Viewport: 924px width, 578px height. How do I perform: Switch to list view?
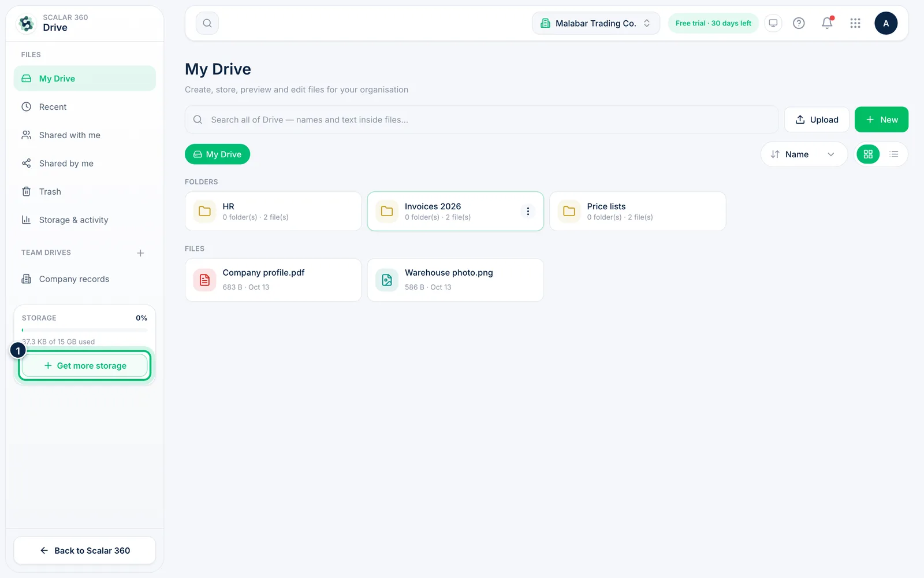click(894, 154)
